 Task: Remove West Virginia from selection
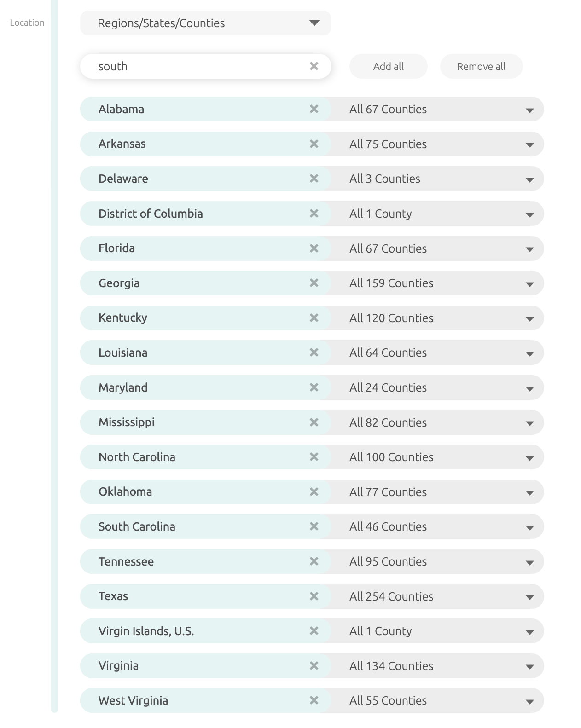(314, 700)
